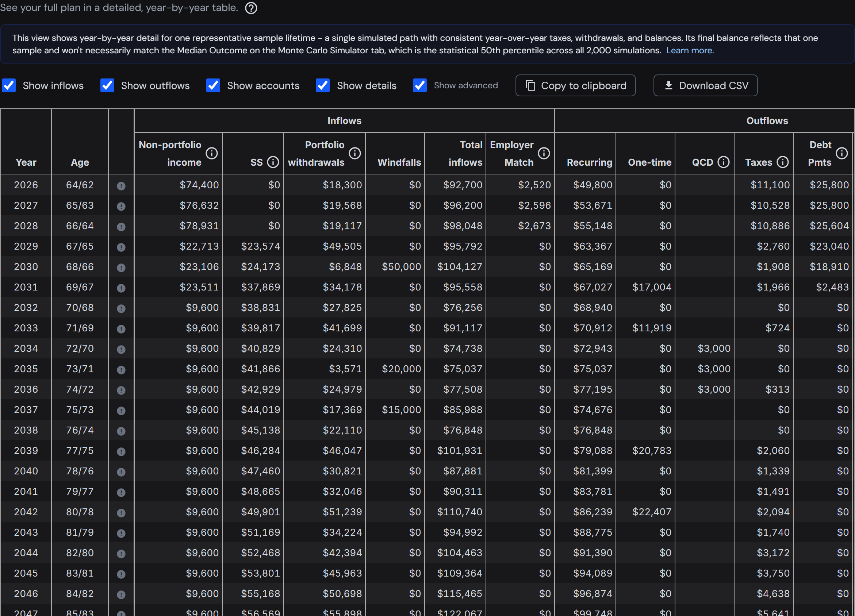Click the row detail icon for 2026
The width and height of the screenshot is (855, 616).
point(121,186)
